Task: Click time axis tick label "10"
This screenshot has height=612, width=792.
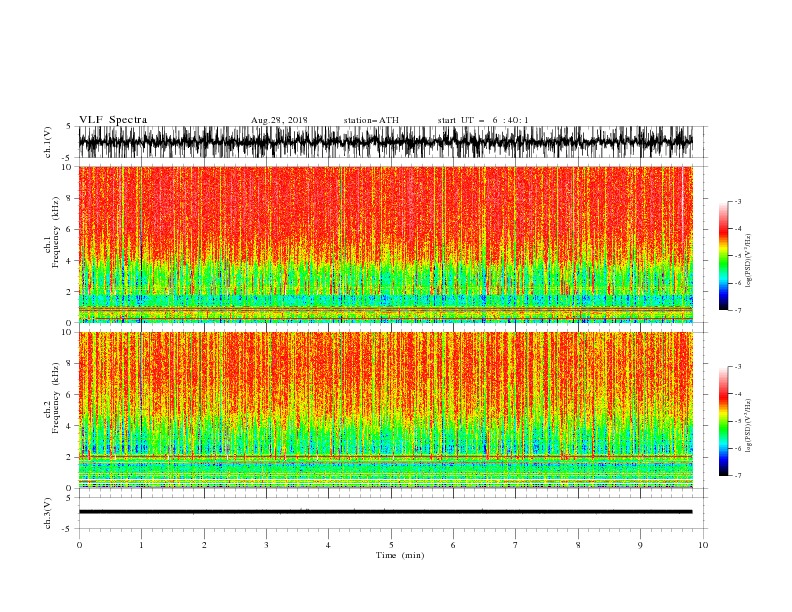Action: click(703, 545)
